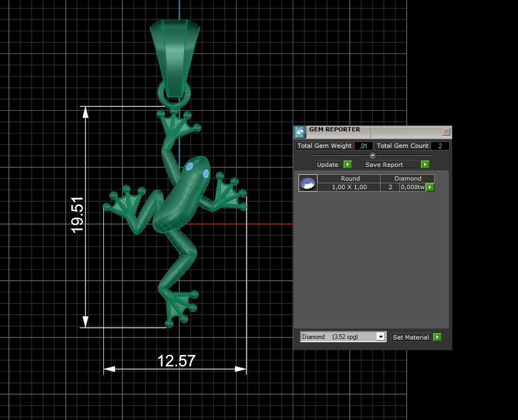
Task: Click the Total Gem Count label
Action: (x=402, y=146)
